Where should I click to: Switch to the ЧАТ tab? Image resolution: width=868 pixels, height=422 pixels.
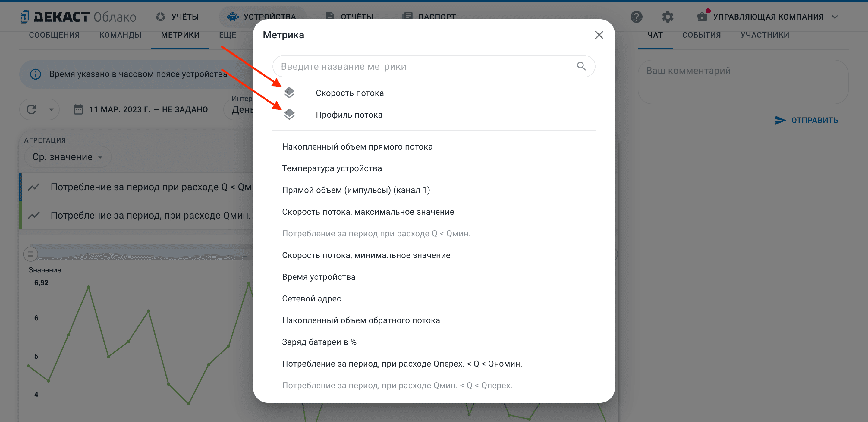click(655, 35)
